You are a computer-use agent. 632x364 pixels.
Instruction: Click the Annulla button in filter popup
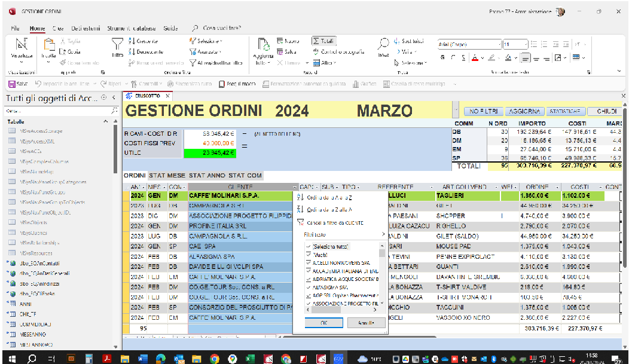tap(366, 323)
